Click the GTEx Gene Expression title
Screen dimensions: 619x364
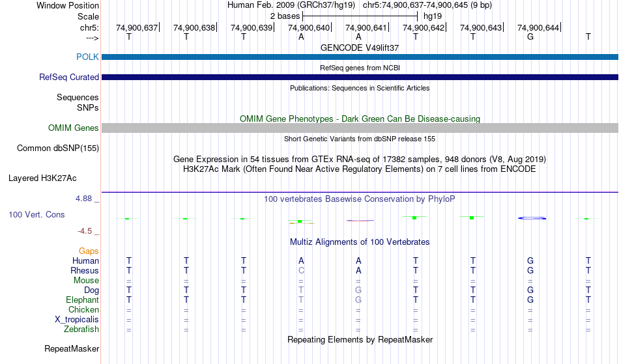coord(360,160)
